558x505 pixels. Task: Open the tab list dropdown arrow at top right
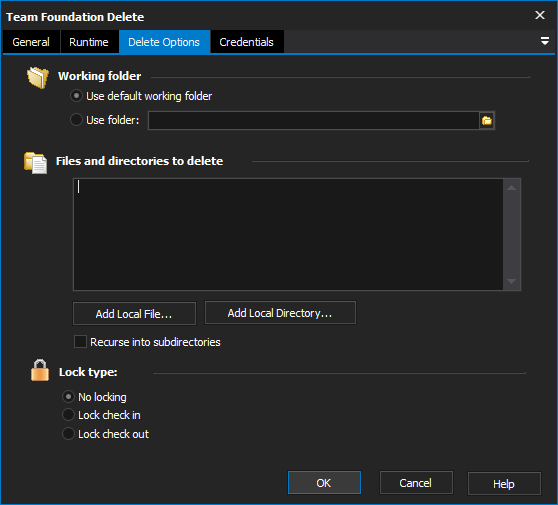(x=544, y=41)
